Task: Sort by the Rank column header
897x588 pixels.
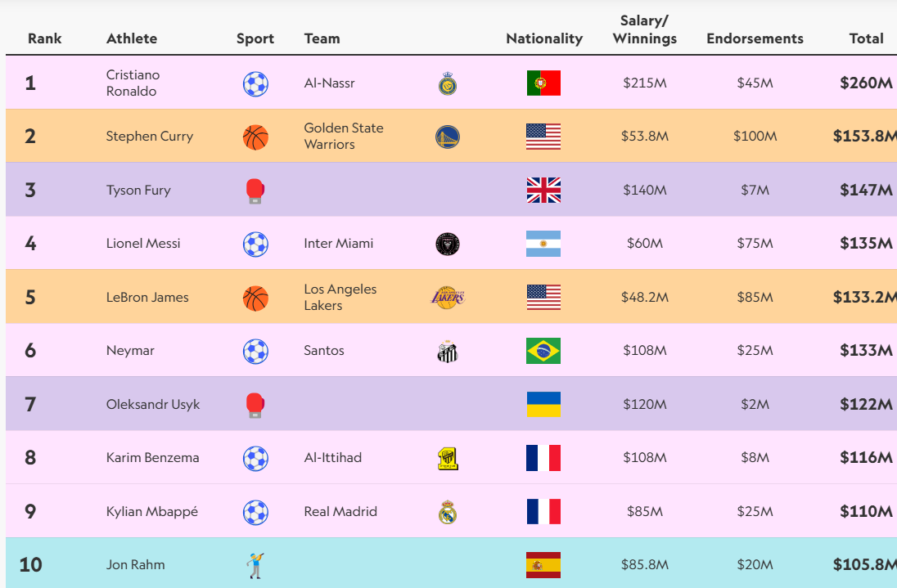Action: tap(44, 38)
